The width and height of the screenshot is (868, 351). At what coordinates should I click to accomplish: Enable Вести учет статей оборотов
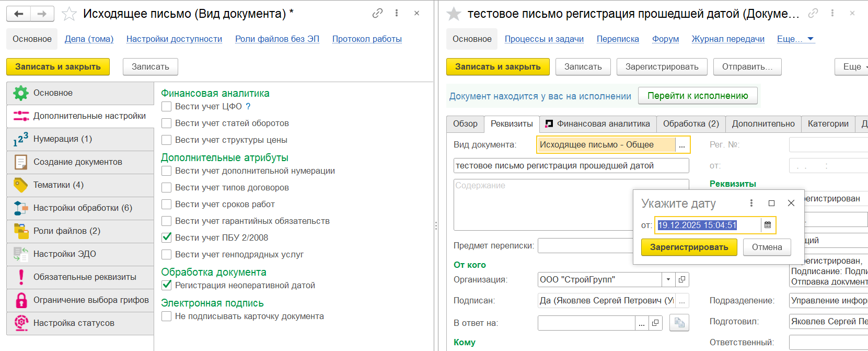pos(167,123)
